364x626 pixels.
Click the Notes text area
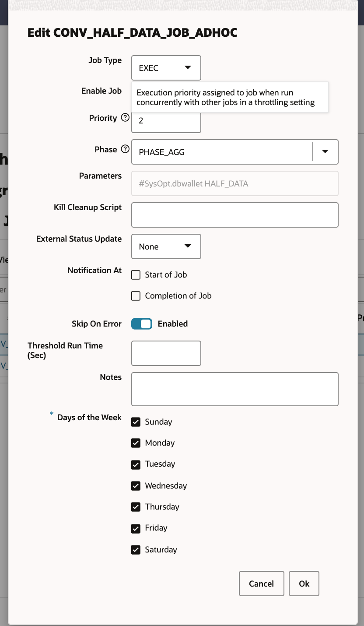(x=235, y=389)
